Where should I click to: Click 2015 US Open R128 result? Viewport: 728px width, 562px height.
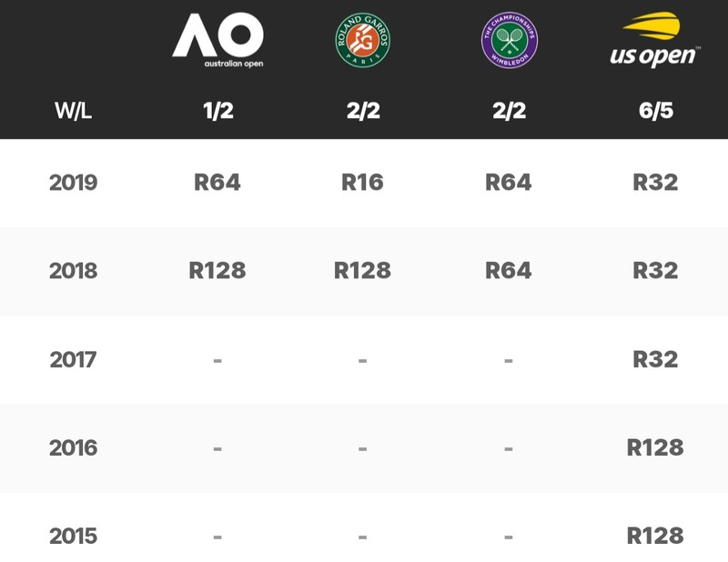point(655,536)
